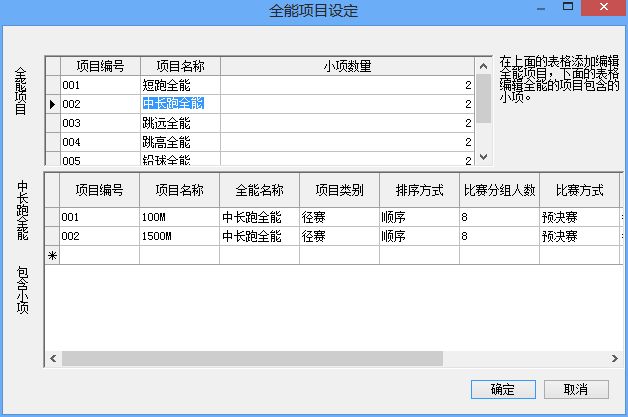Select cell 跳远全能

point(180,123)
